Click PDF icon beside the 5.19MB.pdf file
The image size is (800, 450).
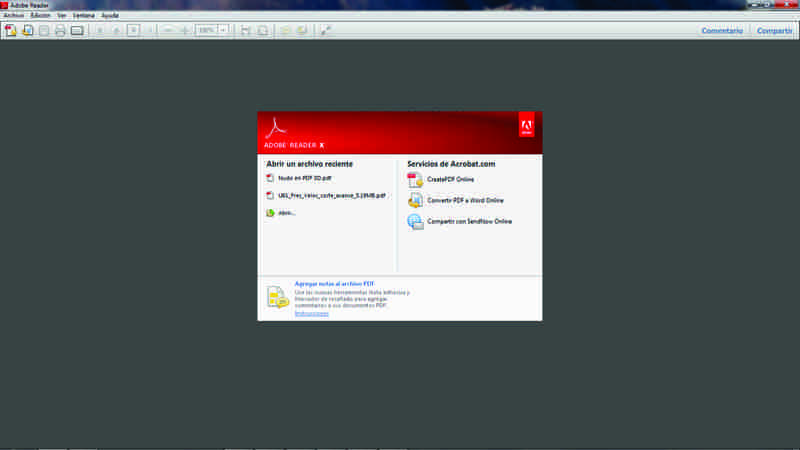[270, 195]
